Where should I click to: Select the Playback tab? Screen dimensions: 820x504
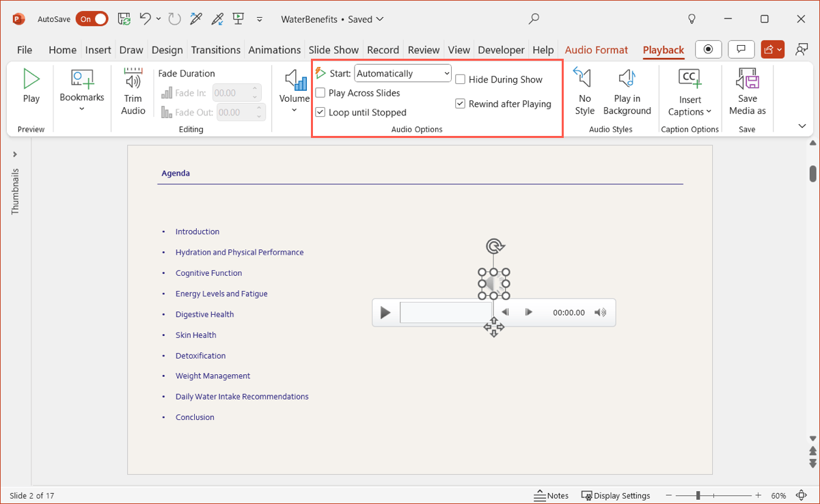(664, 50)
